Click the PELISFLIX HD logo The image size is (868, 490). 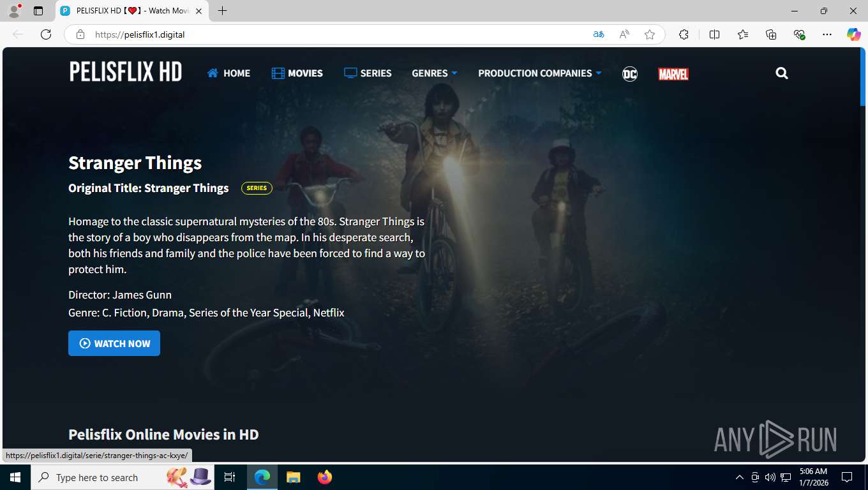tap(126, 72)
